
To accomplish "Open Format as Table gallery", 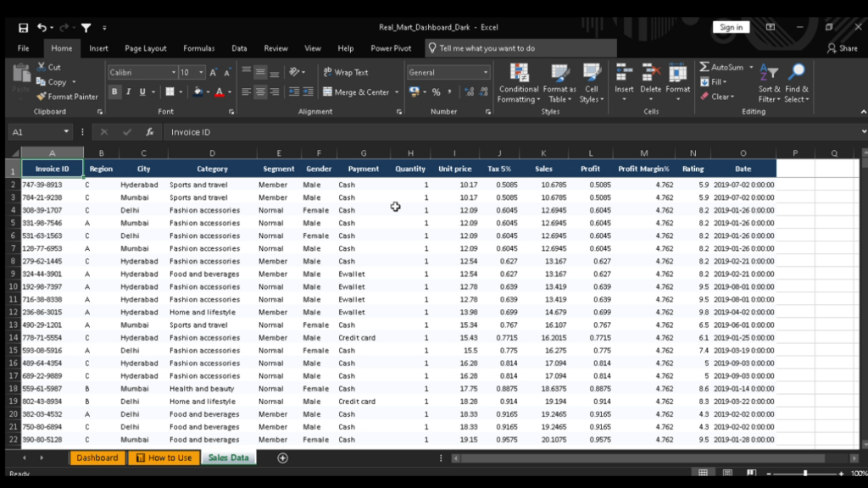I will coord(559,84).
